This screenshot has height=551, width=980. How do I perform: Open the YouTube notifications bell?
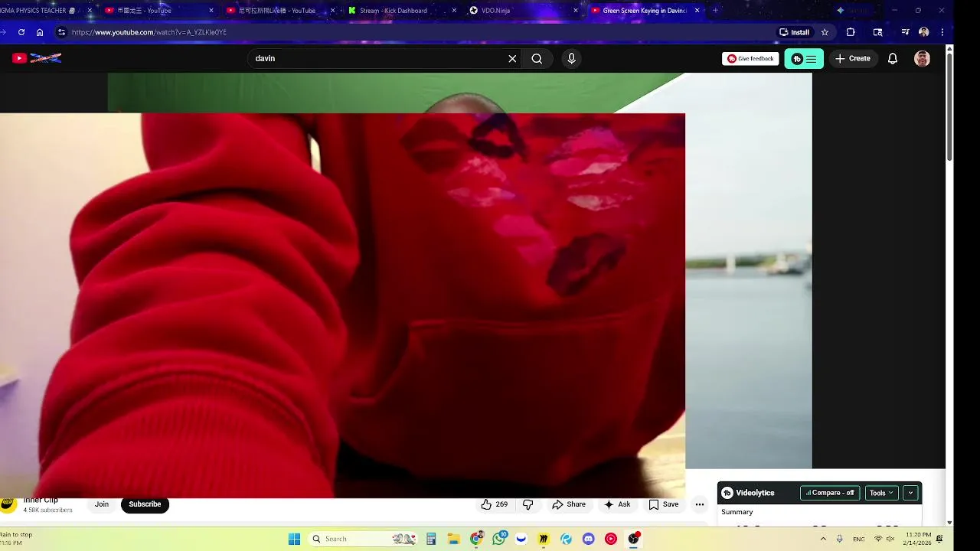[893, 59]
